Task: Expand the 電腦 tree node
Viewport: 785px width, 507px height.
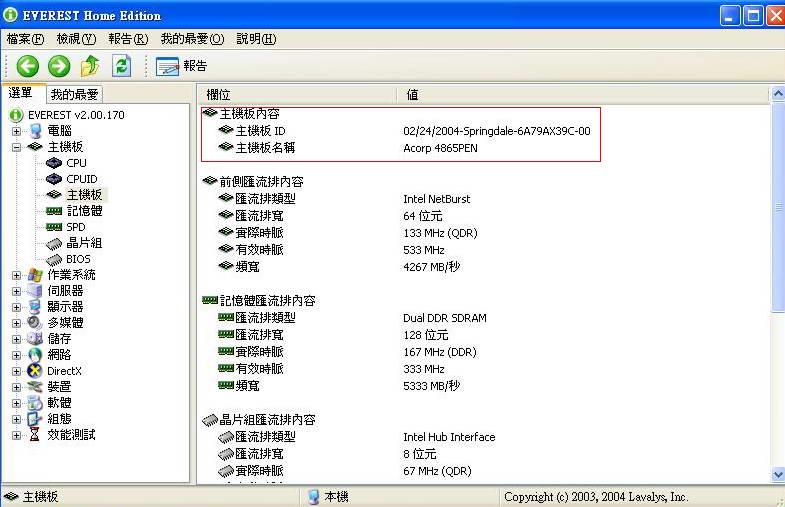Action: click(17, 131)
